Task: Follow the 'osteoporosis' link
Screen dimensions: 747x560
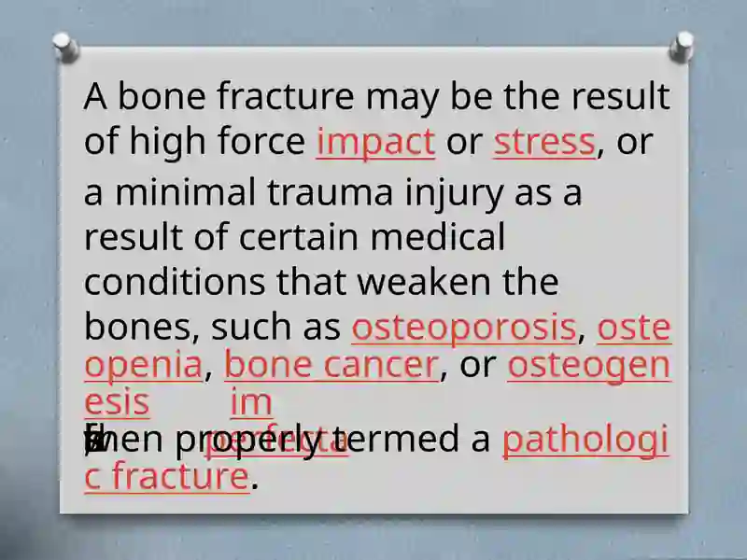Action: tap(464, 328)
